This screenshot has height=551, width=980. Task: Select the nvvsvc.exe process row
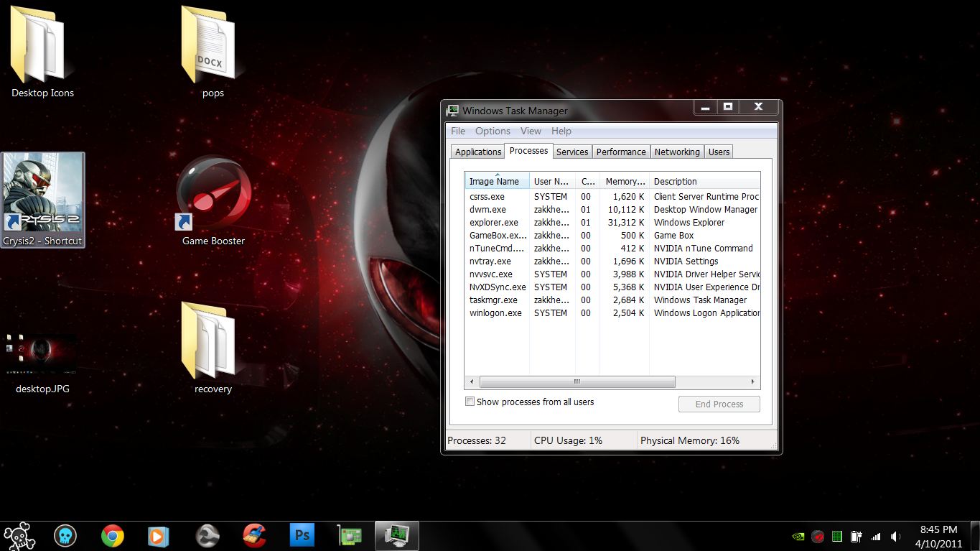tap(612, 274)
